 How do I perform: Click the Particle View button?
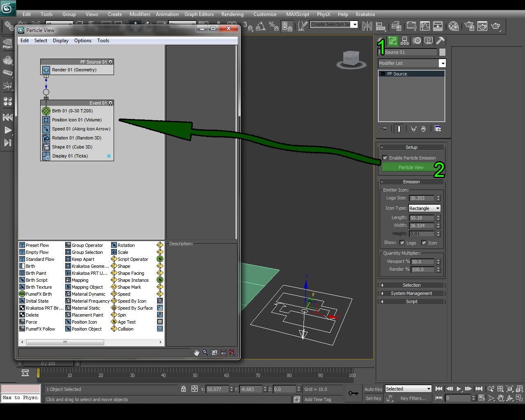tap(411, 167)
